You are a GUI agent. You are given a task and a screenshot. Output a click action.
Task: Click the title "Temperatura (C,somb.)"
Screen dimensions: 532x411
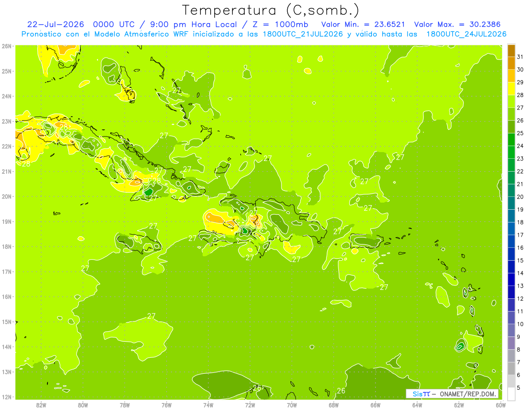(271, 10)
